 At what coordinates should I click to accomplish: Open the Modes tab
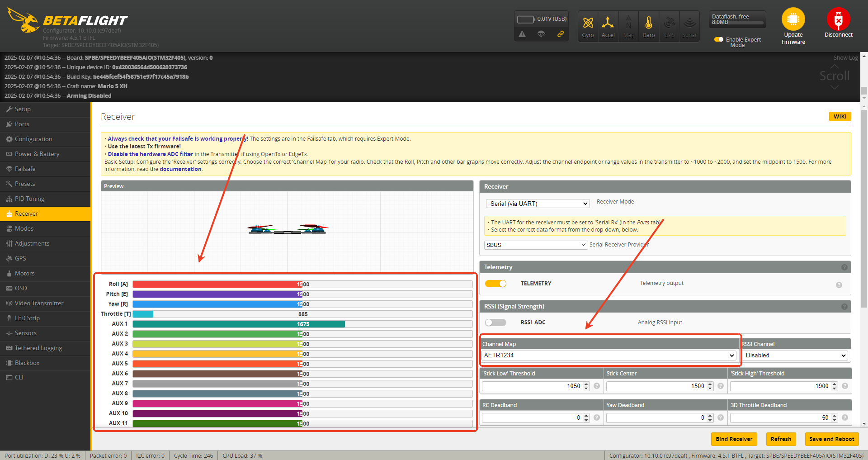coord(45,228)
